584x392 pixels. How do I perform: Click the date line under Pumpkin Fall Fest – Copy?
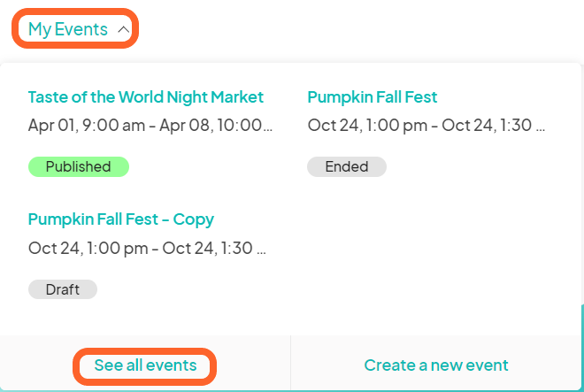click(147, 248)
